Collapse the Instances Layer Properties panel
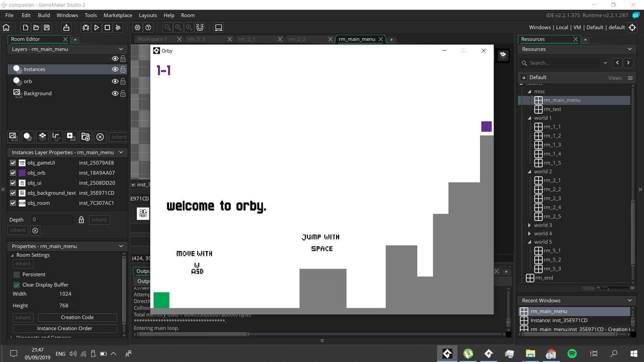The image size is (644, 362). click(121, 152)
